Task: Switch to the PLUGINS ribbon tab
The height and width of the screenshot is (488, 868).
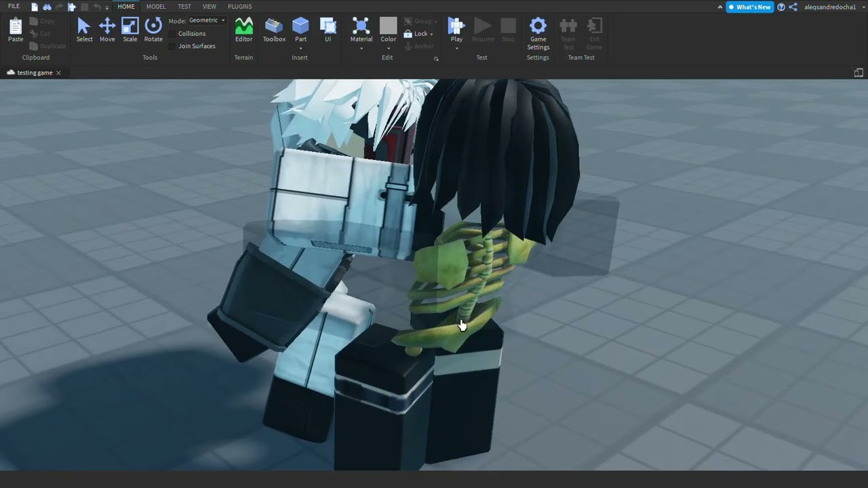Action: tap(239, 7)
